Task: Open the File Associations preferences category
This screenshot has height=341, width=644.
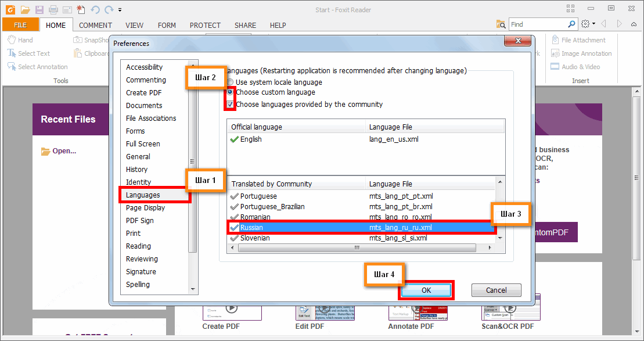Action: pos(151,118)
